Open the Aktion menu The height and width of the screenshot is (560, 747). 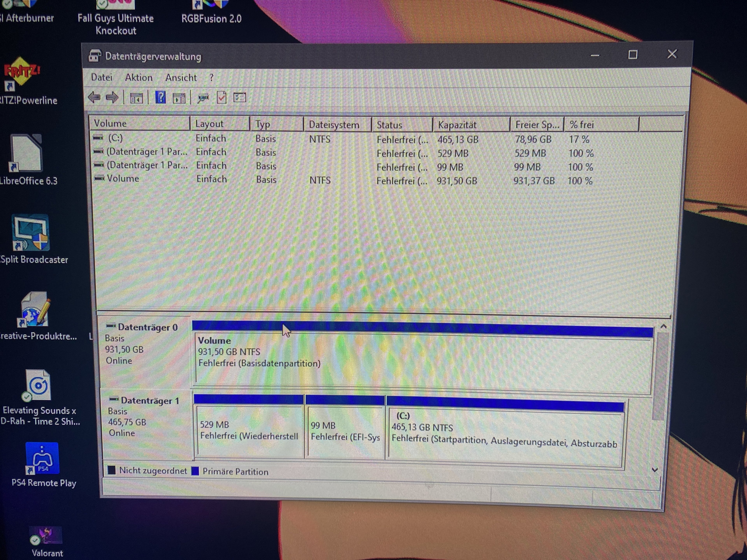(x=139, y=78)
